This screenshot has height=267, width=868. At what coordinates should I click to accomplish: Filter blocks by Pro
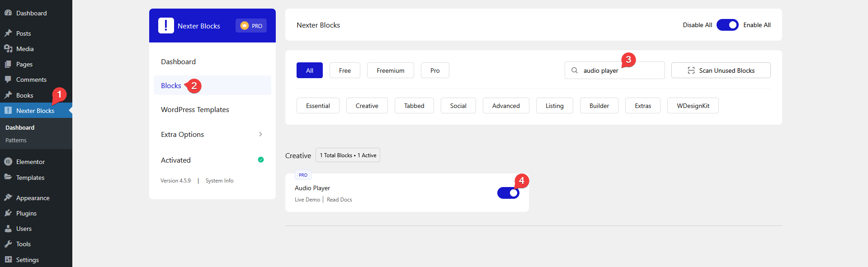(435, 70)
